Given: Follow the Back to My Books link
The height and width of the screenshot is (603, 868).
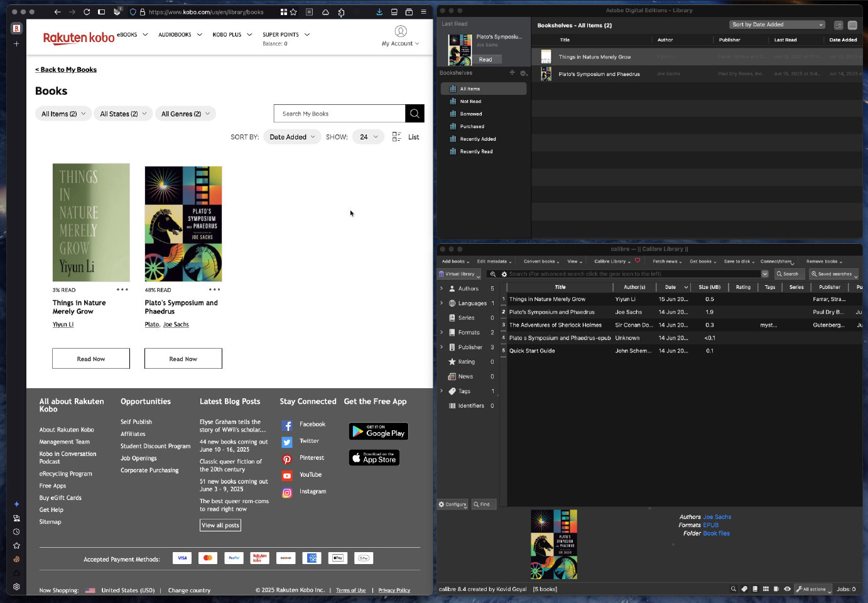Looking at the screenshot, I should 66,70.
